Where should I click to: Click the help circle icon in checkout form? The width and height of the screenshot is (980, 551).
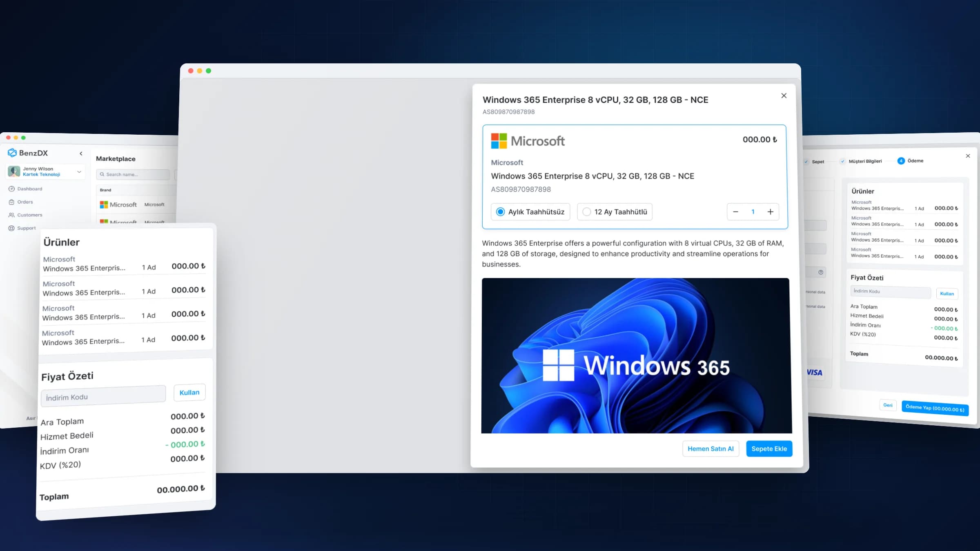[821, 272]
